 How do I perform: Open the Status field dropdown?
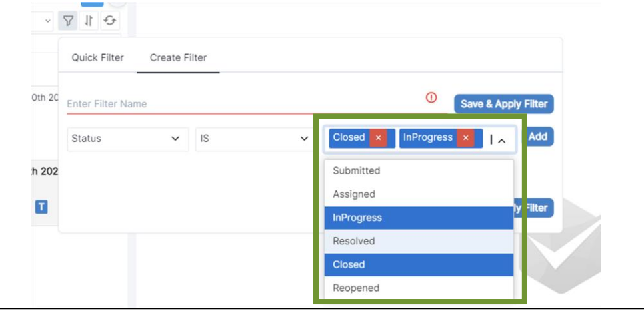coord(126,139)
